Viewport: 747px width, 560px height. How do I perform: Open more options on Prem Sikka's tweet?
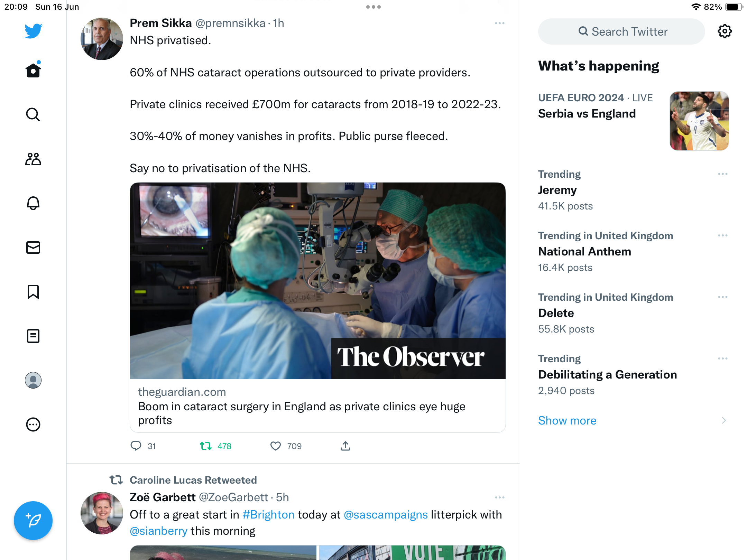pyautogui.click(x=500, y=23)
